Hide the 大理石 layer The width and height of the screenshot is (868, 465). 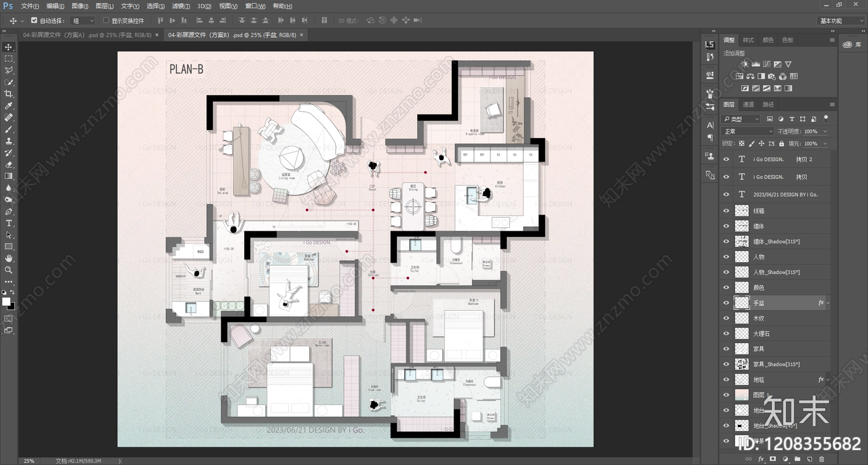pyautogui.click(x=726, y=334)
